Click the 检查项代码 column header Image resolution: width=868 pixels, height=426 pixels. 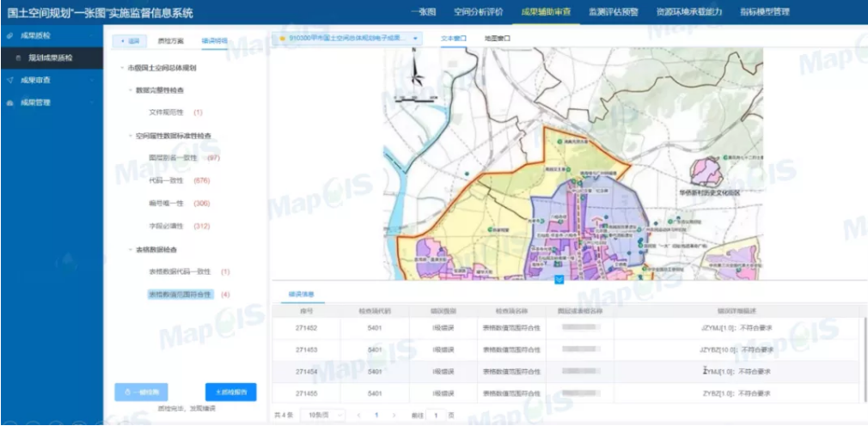pos(375,310)
